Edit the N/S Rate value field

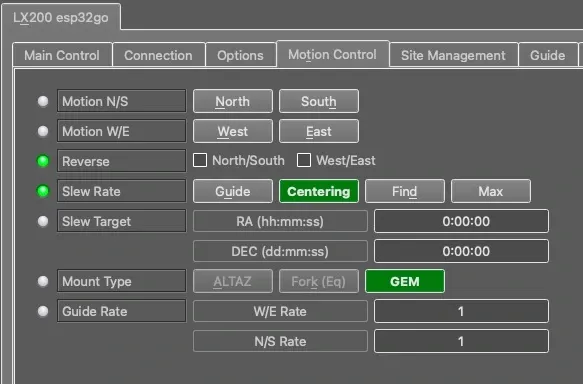point(461,341)
